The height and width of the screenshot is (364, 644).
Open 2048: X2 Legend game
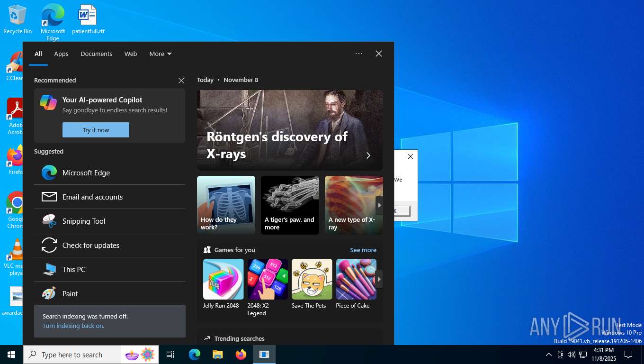268,288
